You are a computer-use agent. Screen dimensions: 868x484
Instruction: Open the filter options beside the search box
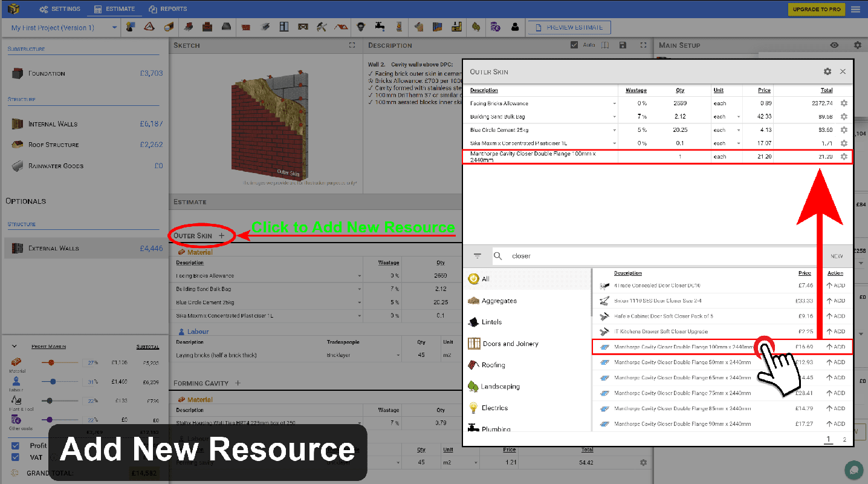(478, 256)
